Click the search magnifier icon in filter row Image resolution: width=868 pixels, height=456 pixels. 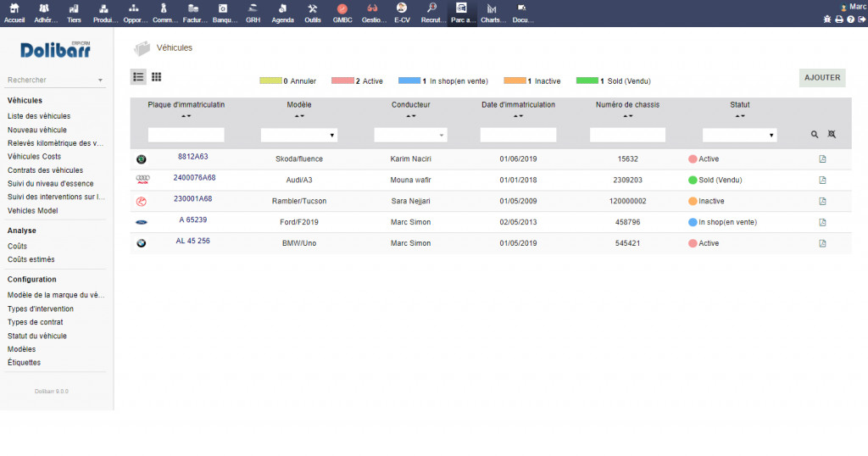[815, 135]
